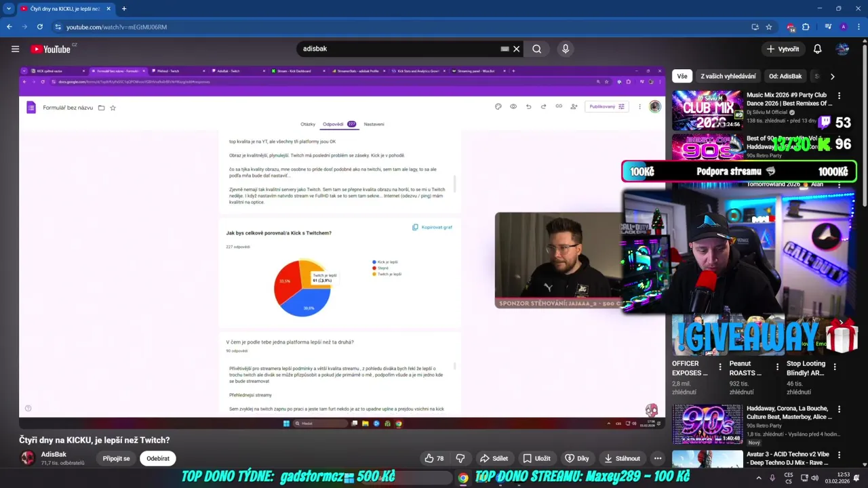
Task: Download the video with Stáhnout
Action: [622, 458]
